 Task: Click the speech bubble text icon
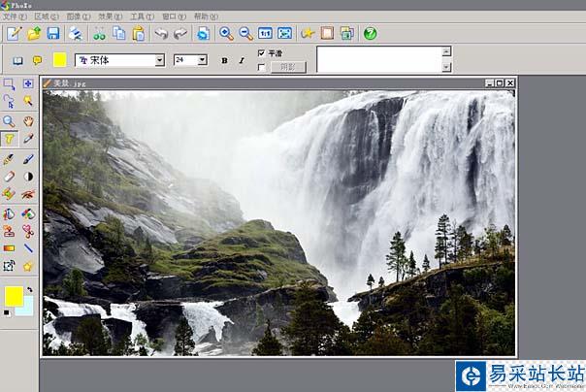tap(37, 60)
